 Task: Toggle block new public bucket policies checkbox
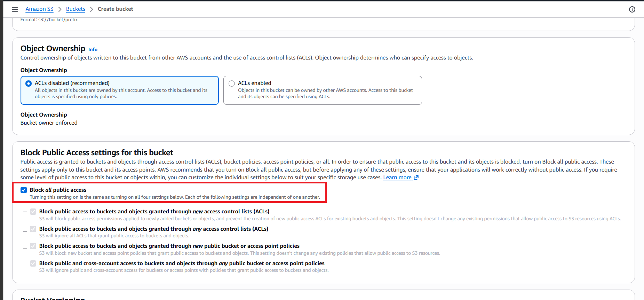tap(33, 246)
